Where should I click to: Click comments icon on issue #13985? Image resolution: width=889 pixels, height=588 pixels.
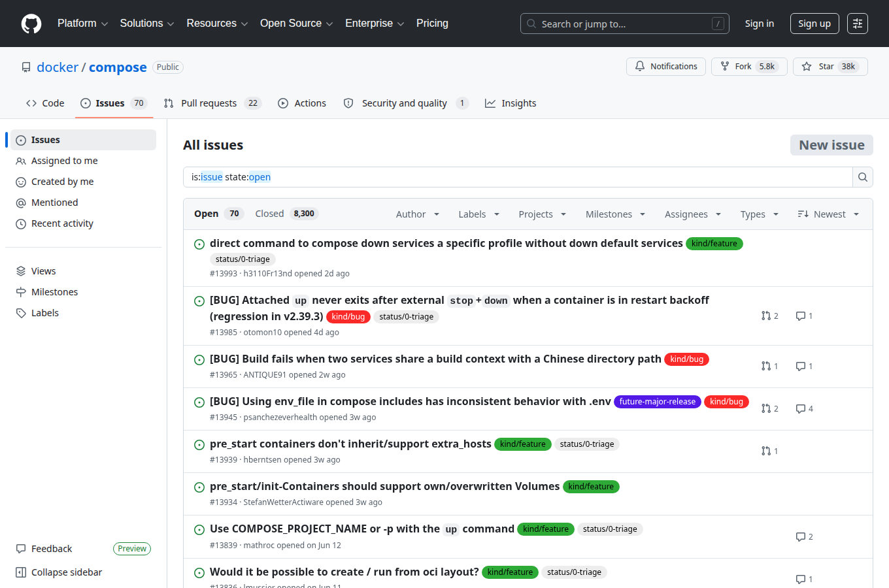tap(800, 316)
